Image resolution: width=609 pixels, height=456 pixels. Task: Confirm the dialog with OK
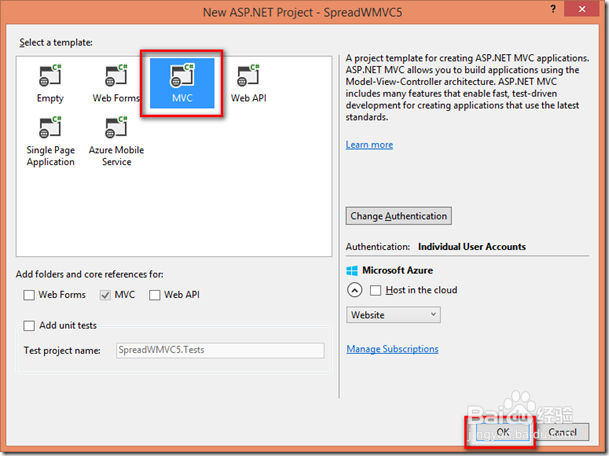[503, 432]
